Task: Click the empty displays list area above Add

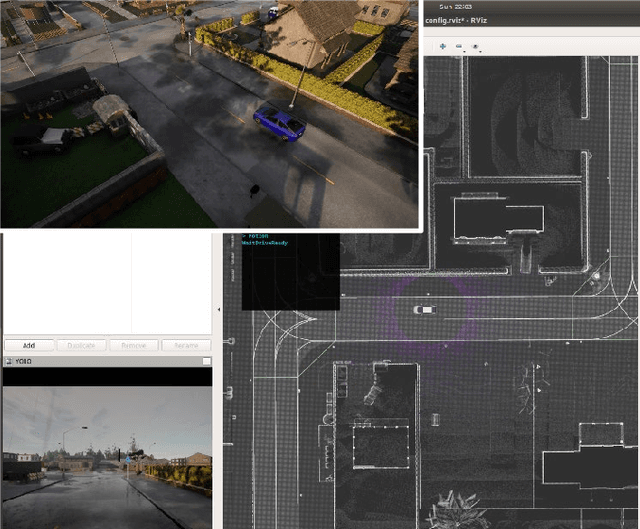Action: [x=106, y=285]
